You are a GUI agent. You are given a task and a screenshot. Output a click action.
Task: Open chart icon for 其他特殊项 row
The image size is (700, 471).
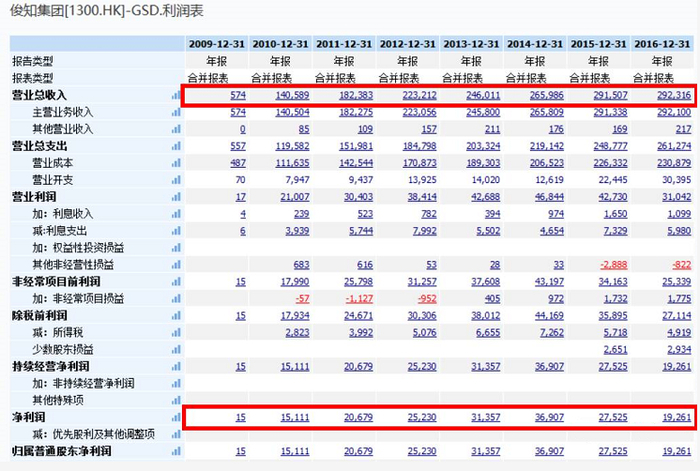tap(176, 400)
